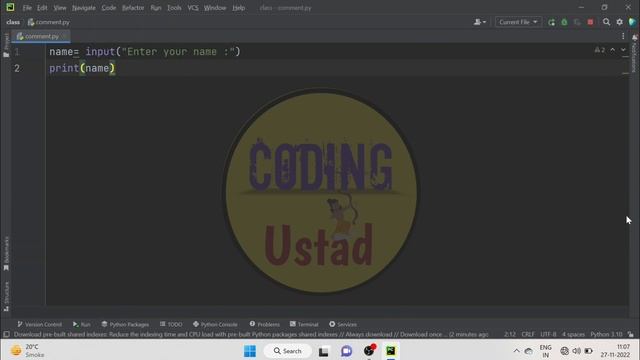Open the Notifications bell tool window
Image resolution: width=640 pixels, height=360 pixels.
click(x=635, y=53)
